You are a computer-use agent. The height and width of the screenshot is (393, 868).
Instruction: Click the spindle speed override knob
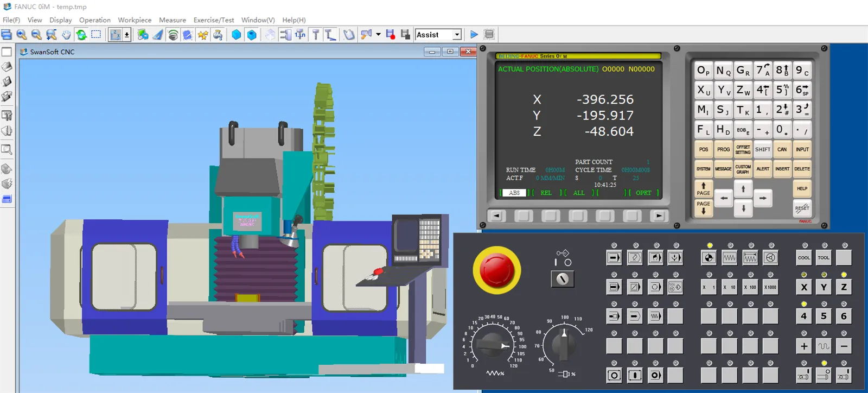[564, 344]
